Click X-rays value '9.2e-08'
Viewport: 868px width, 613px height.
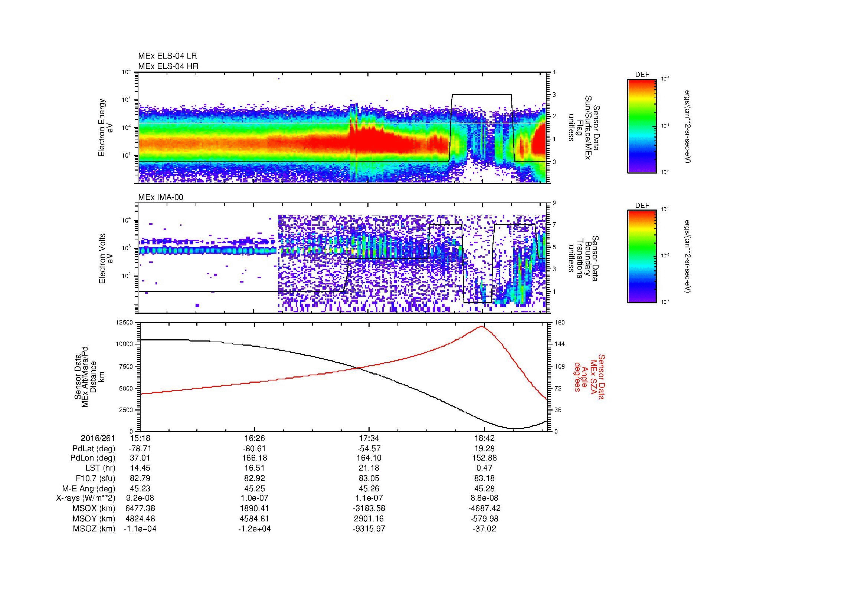tap(140, 498)
